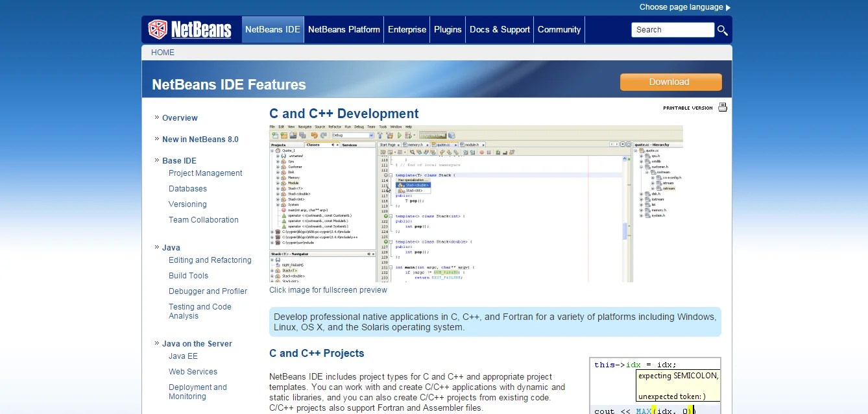The width and height of the screenshot is (868, 414).
Task: Open the New in NetBeans 8.0 sidebar link
Action: tap(200, 139)
